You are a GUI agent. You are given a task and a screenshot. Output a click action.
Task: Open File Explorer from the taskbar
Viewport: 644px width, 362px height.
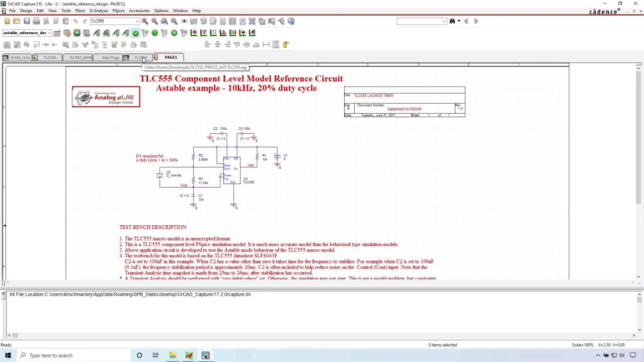coord(172,355)
